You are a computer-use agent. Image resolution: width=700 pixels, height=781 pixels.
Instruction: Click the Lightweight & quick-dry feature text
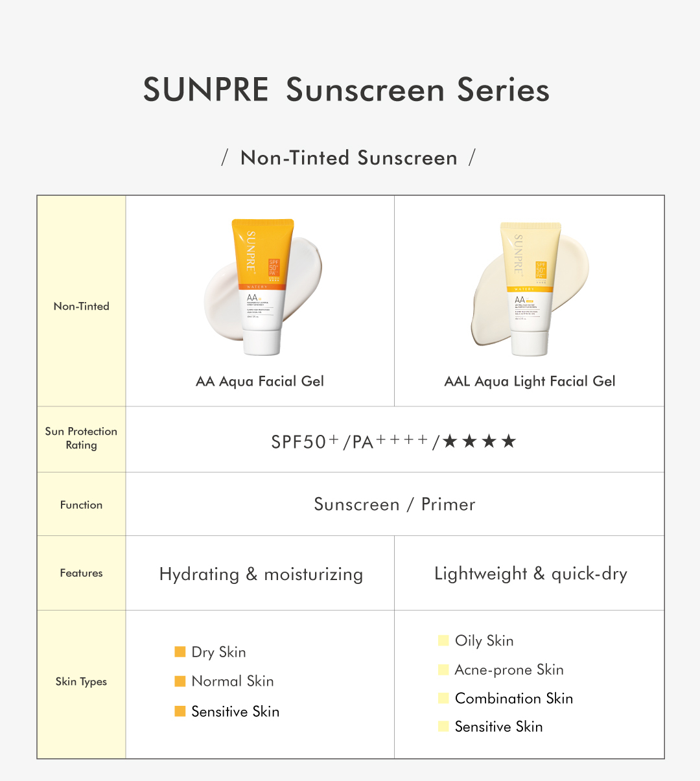pos(530,574)
